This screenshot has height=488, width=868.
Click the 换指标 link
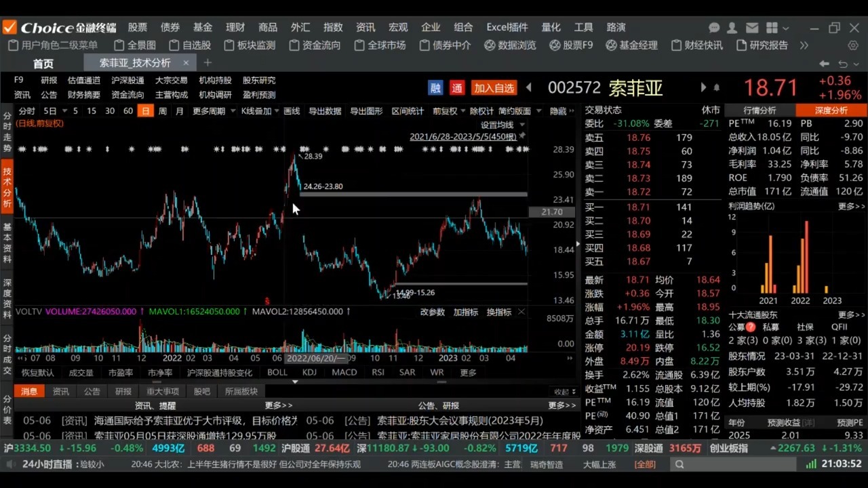(x=499, y=312)
